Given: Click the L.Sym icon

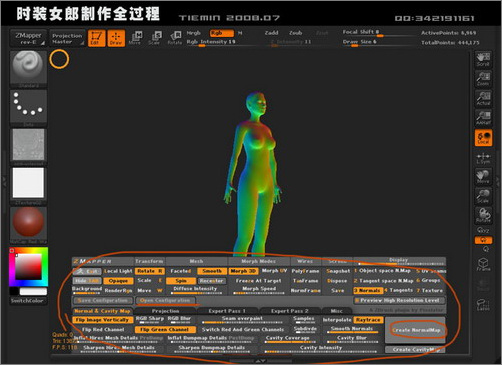Looking at the screenshot, I should [483, 158].
